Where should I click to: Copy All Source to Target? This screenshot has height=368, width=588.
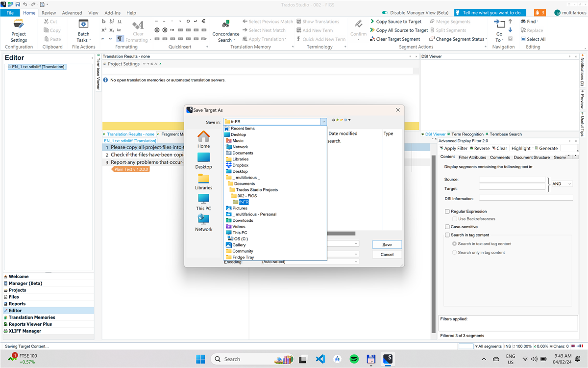(x=398, y=30)
